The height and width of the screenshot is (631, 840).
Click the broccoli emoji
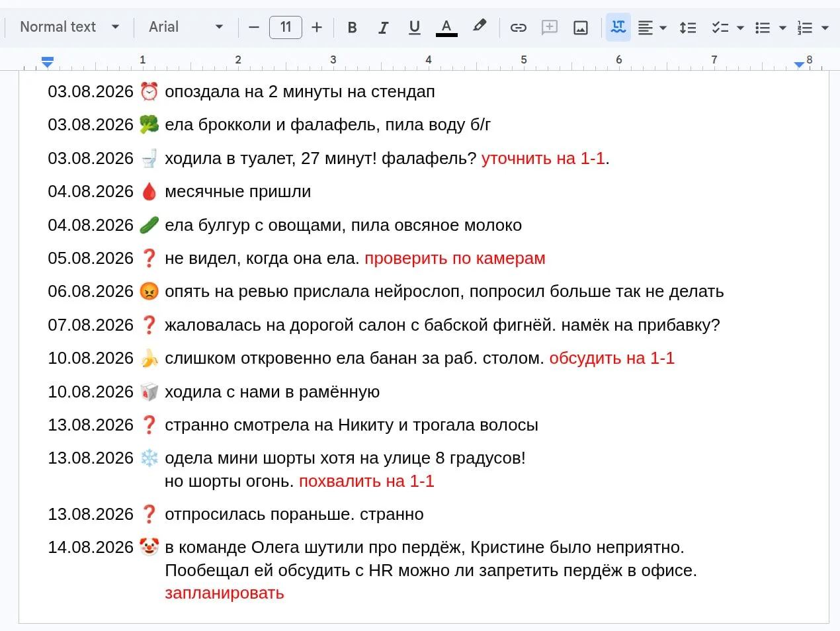click(x=149, y=124)
